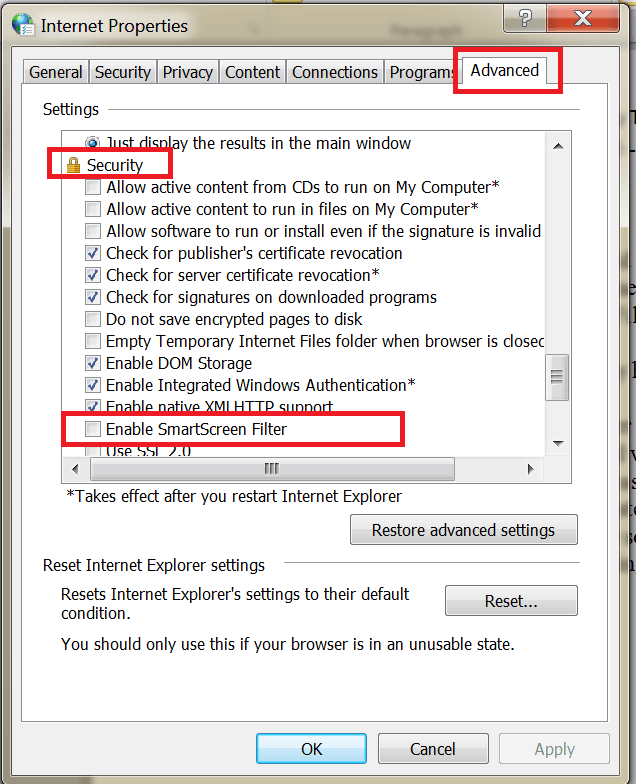Enable SmartScreen Filter checkbox
This screenshot has width=636, height=784.
[x=93, y=430]
